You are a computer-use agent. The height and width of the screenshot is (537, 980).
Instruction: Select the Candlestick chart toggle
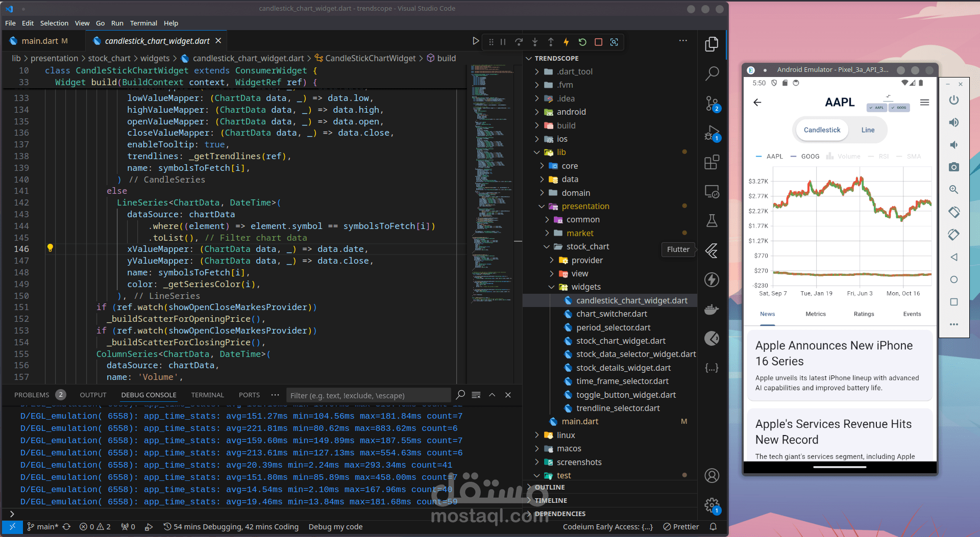[822, 130]
